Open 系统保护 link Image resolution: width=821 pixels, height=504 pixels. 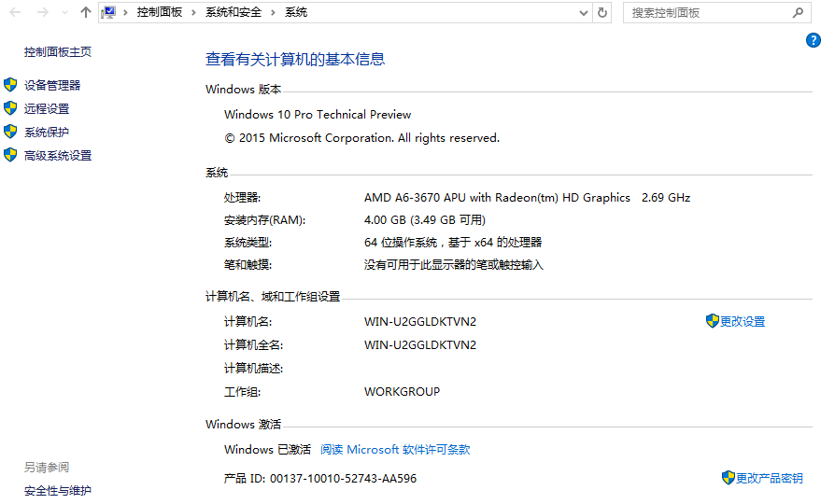tap(47, 132)
